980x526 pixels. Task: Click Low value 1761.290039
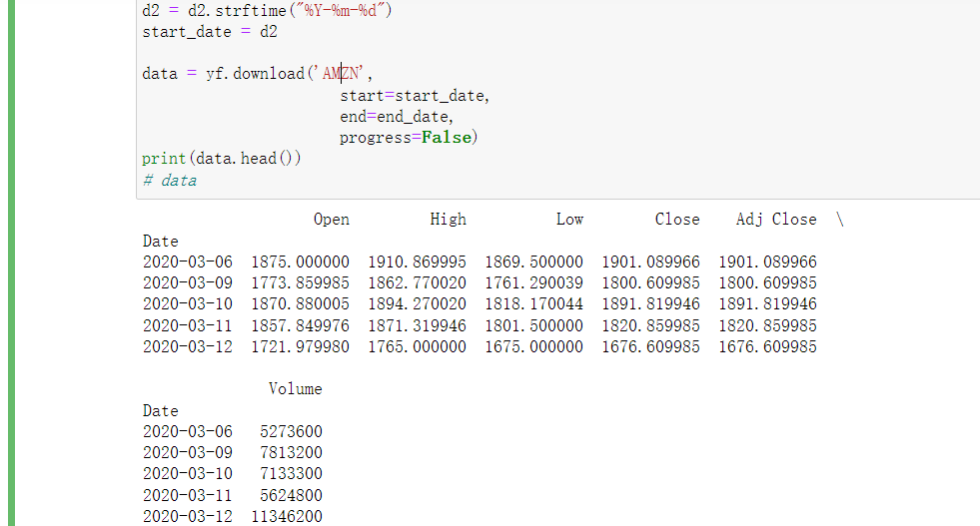coord(533,283)
